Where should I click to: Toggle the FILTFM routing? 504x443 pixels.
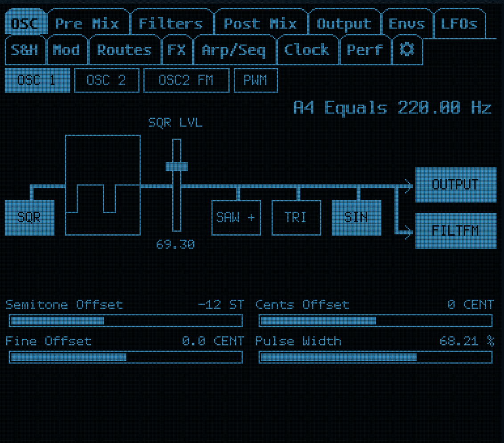click(x=456, y=231)
